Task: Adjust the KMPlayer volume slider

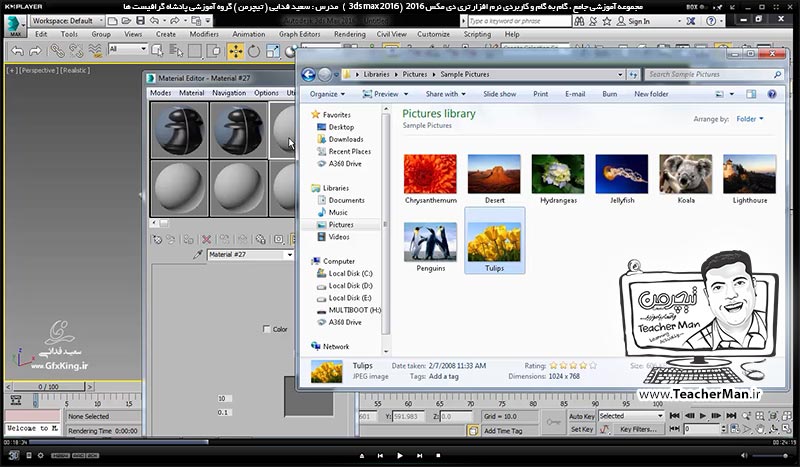Action: tap(770, 455)
